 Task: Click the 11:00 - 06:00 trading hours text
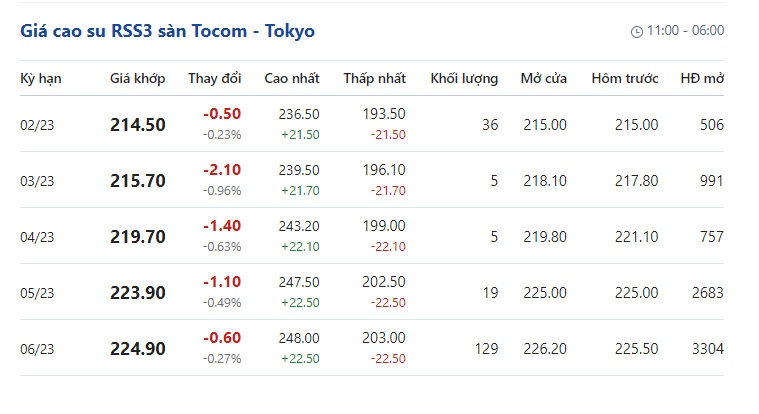[x=685, y=31]
